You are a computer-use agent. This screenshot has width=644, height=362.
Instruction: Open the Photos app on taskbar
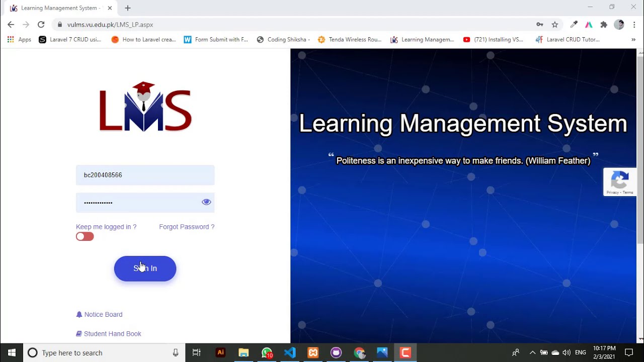point(382,353)
